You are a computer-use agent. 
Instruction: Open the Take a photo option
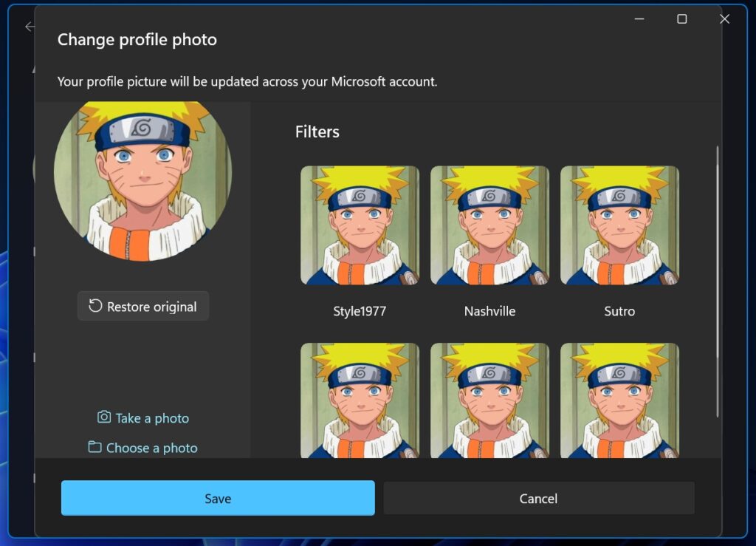[142, 417]
